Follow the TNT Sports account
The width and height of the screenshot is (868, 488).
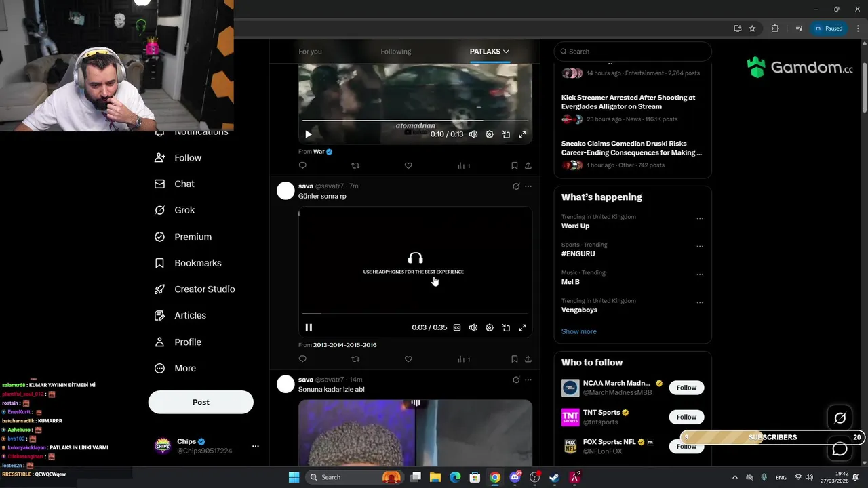click(x=686, y=417)
